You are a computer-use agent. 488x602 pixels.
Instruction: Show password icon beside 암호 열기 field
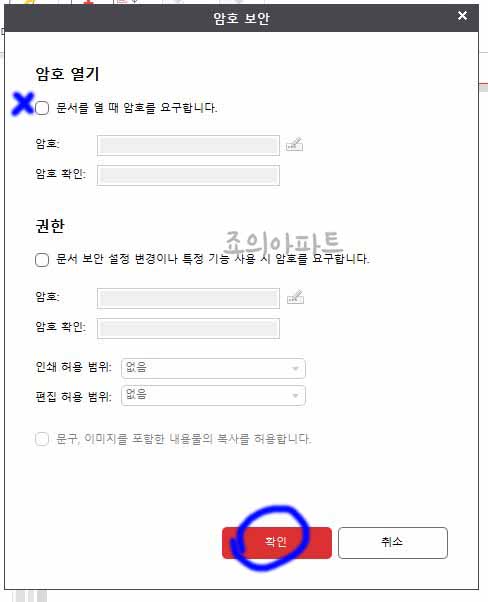[x=294, y=144]
